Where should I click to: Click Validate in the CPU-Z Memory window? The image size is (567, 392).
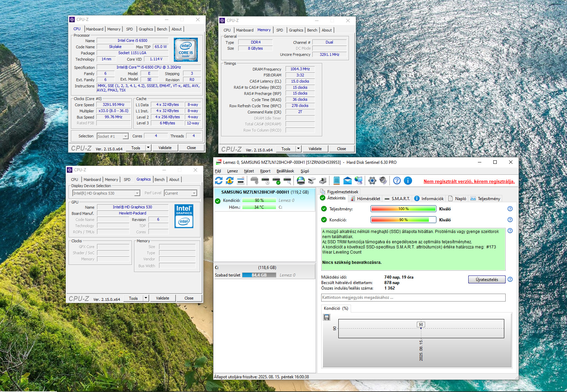[315, 149]
